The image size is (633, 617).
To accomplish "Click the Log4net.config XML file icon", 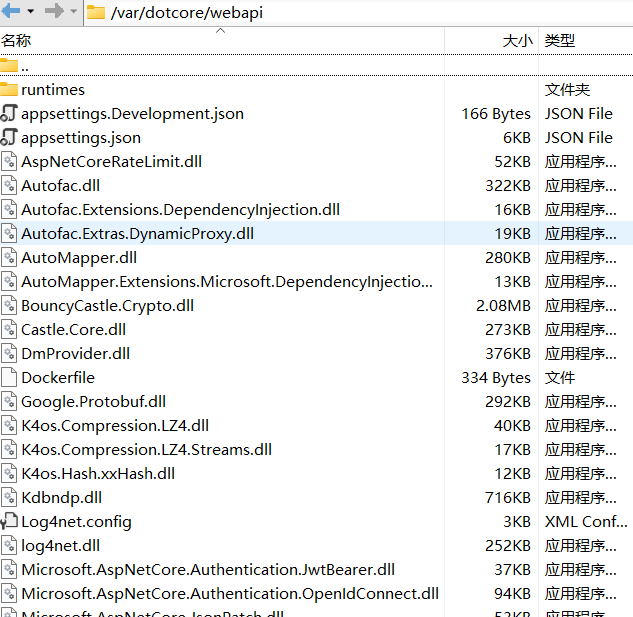I will 9,521.
